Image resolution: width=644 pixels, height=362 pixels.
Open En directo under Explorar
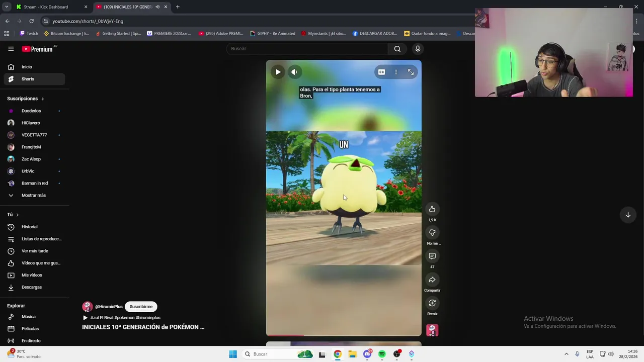[x=34, y=341]
